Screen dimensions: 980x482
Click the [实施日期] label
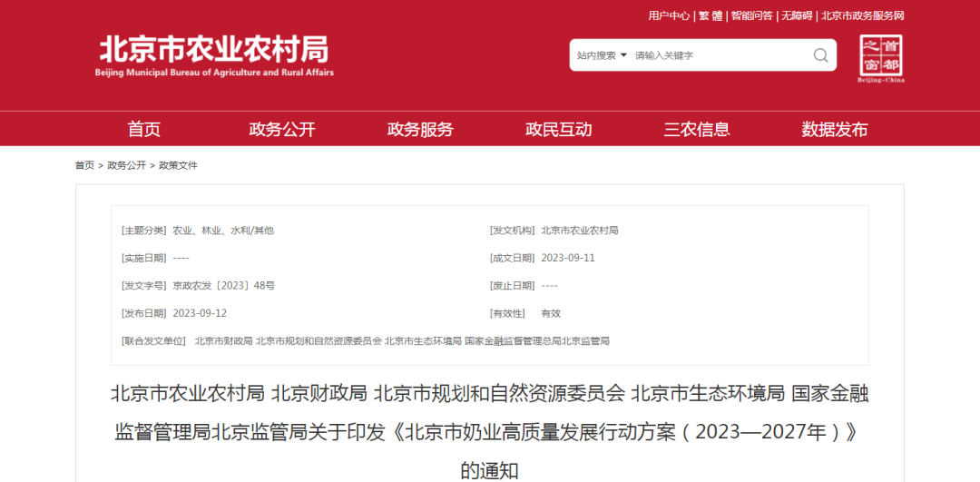(x=143, y=258)
